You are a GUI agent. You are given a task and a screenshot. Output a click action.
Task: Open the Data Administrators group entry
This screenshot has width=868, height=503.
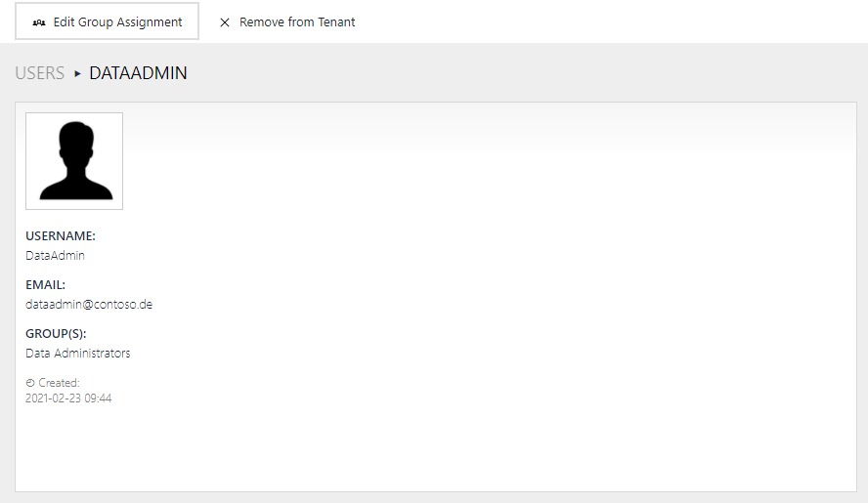click(x=78, y=354)
